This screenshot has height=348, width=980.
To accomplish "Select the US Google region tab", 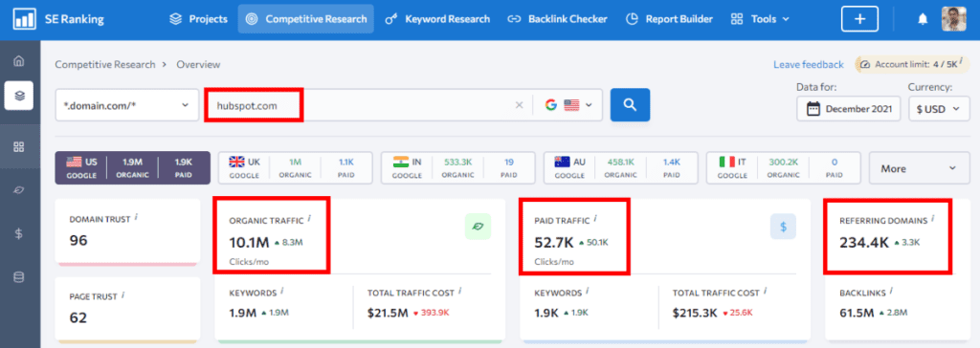I will (132, 168).
